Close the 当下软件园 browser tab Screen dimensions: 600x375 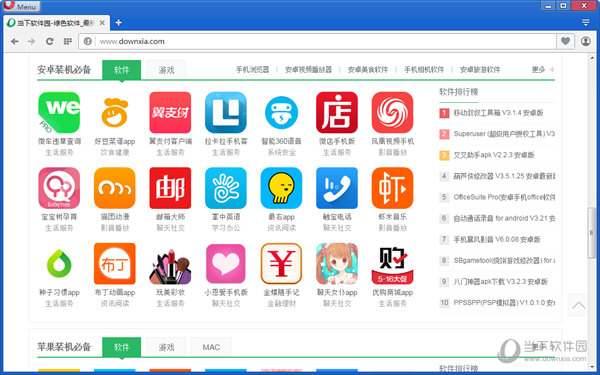(102, 23)
